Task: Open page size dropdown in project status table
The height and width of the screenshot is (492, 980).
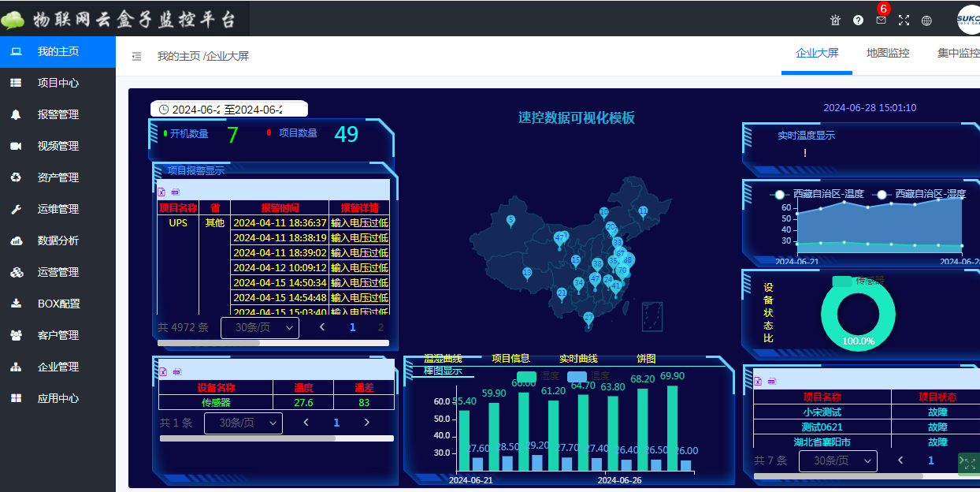Action: click(x=837, y=460)
